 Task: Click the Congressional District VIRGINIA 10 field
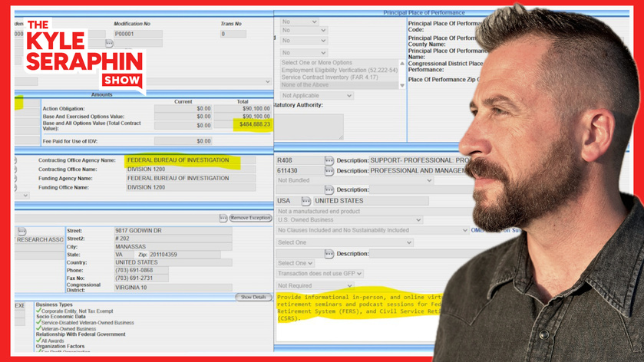[173, 288]
